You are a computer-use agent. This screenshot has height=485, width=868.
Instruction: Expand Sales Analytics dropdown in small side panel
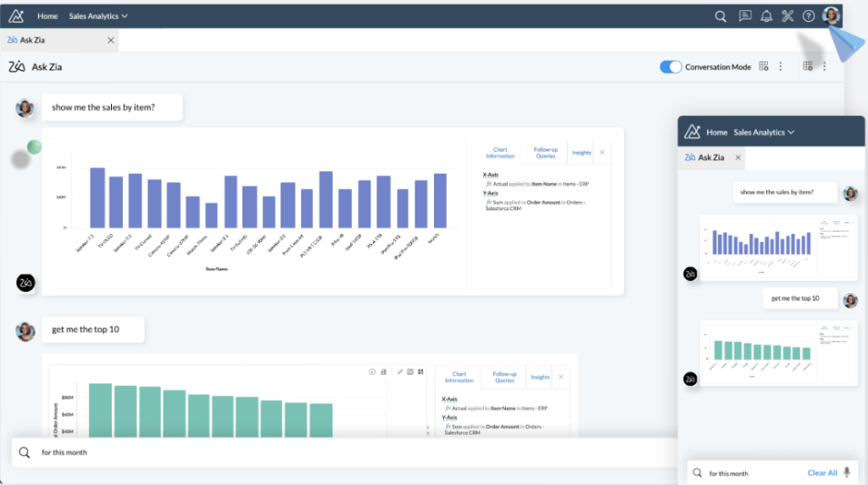click(764, 132)
